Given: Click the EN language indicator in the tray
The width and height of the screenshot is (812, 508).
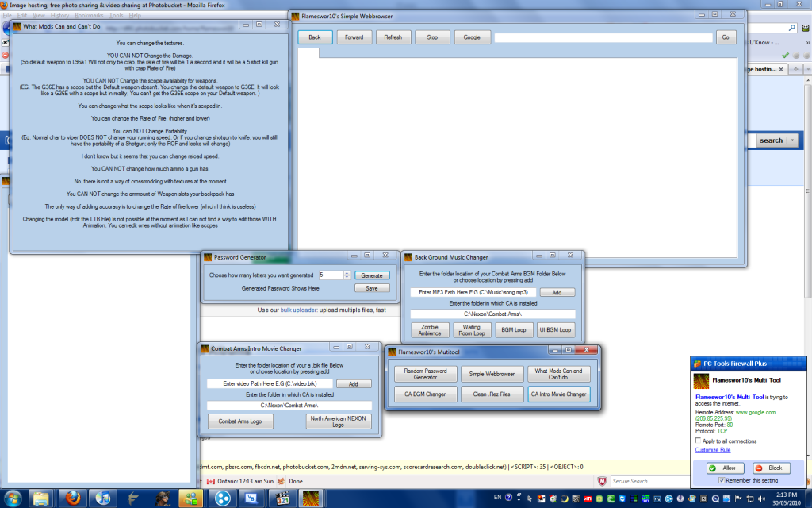Looking at the screenshot, I should tap(497, 497).
